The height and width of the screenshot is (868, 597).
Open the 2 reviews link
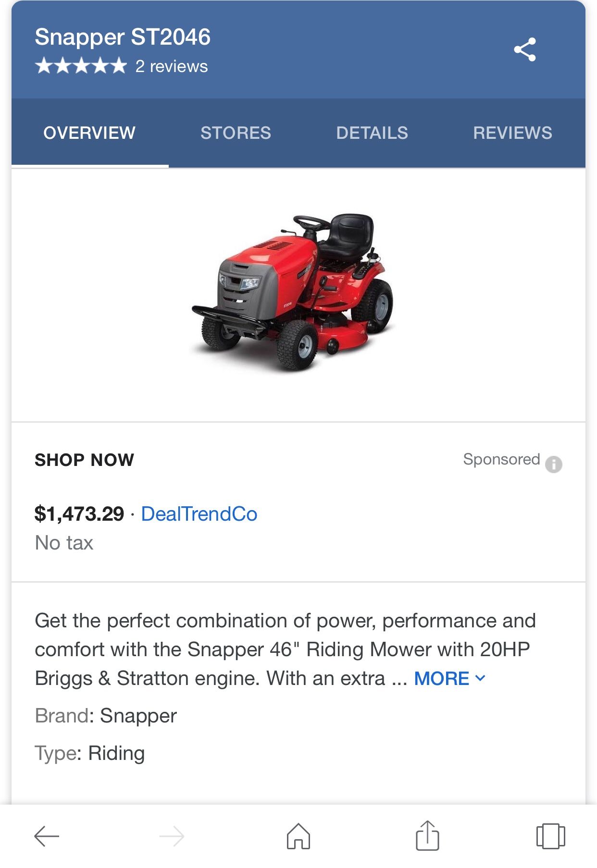(x=172, y=66)
